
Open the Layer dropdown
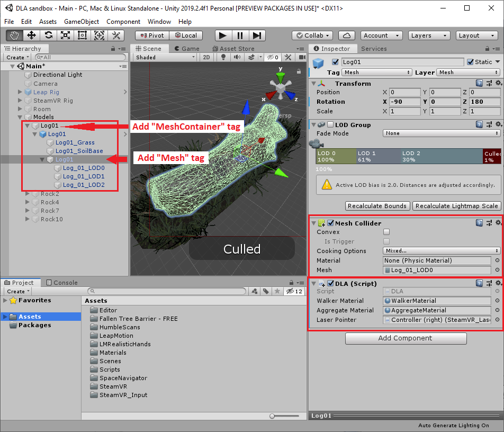(x=469, y=73)
